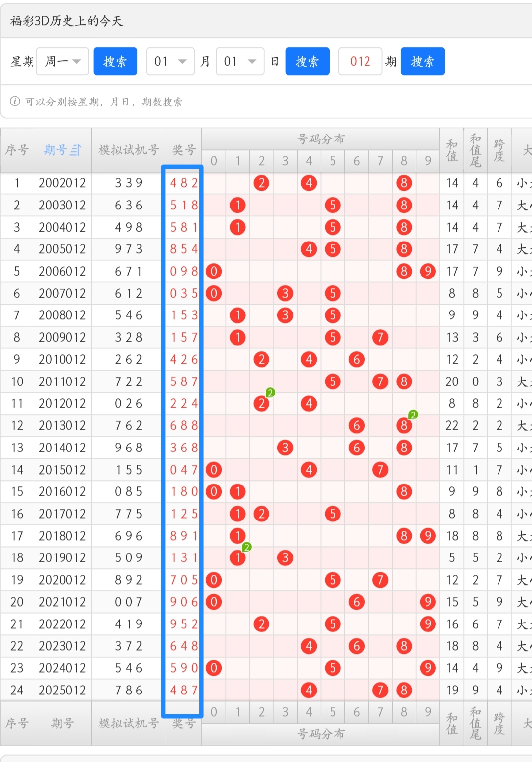Click green repeat badge in row 2013012
The height and width of the screenshot is (762, 532).
pos(413,415)
